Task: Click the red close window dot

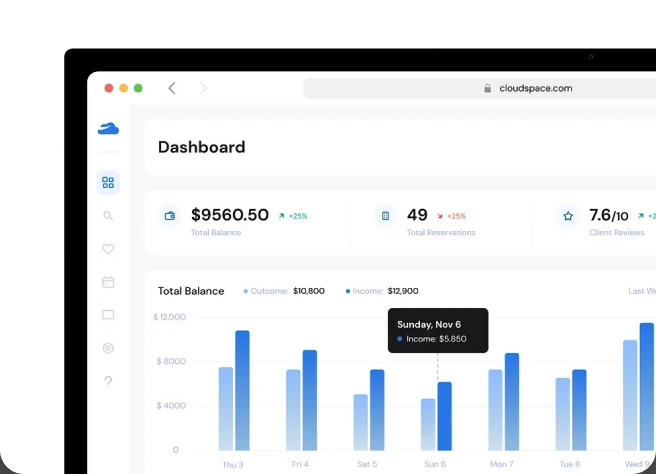Action: point(109,88)
